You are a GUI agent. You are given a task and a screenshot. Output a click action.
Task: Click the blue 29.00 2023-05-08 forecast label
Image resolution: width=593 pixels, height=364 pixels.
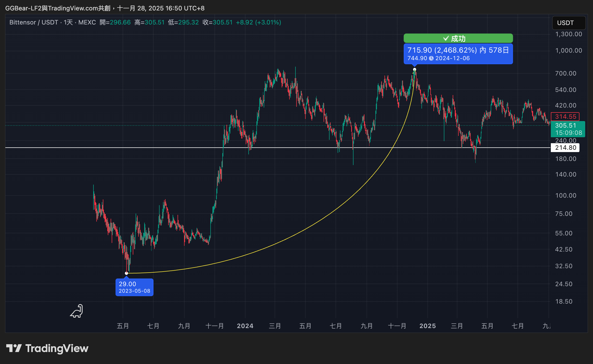tap(134, 287)
